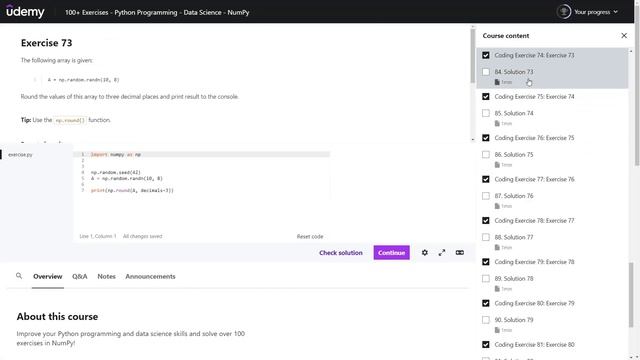The width and height of the screenshot is (640, 360).
Task: Toggle checkbox for Coding Exercise 76
Action: point(486,138)
